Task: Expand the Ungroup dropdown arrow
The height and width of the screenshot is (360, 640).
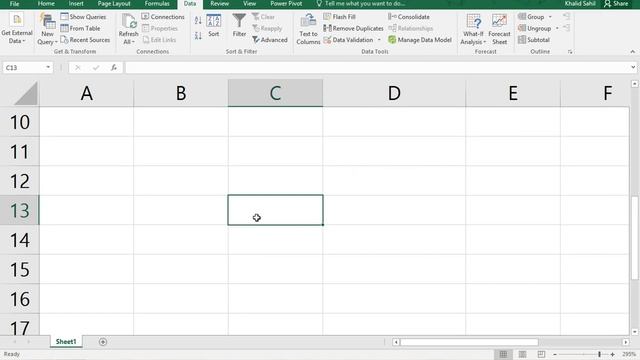Action: pyautogui.click(x=557, y=28)
